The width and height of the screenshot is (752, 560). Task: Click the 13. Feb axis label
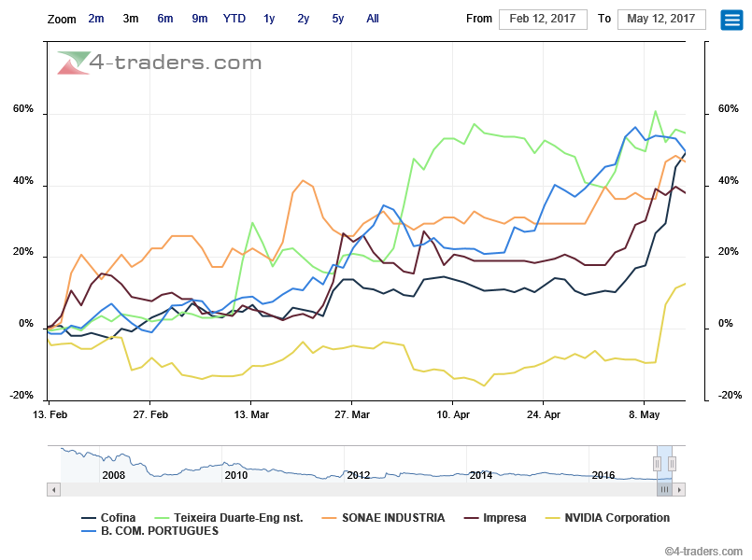[50, 414]
